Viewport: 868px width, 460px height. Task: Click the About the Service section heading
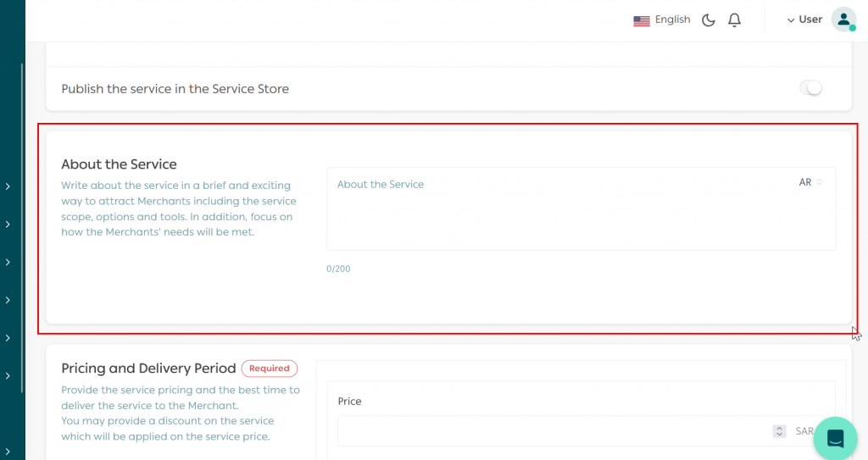pyautogui.click(x=119, y=164)
